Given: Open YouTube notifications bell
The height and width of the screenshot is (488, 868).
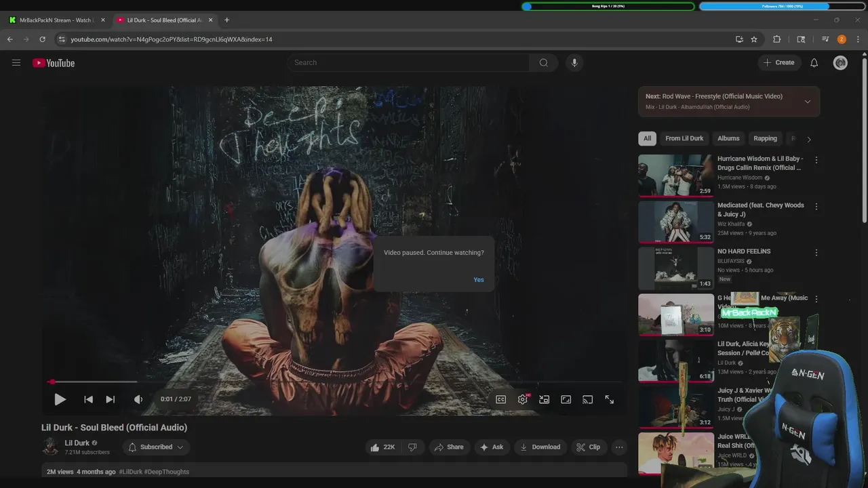Looking at the screenshot, I should [x=814, y=62].
